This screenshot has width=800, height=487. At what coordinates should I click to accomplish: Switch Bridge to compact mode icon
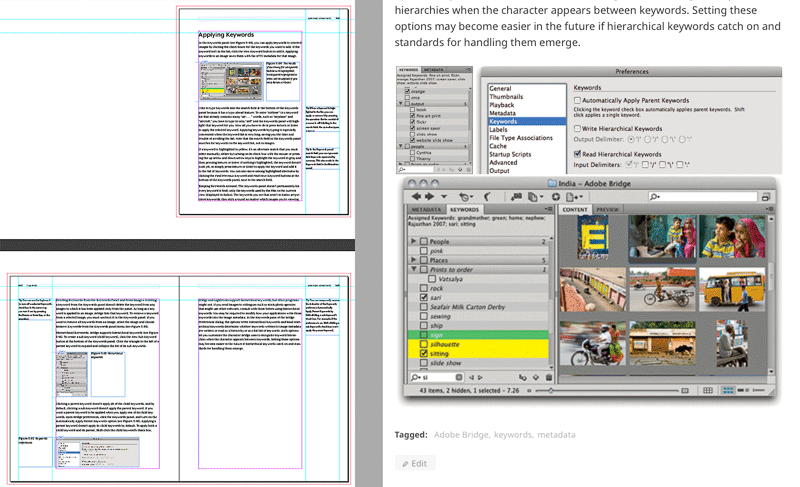pyautogui.click(x=765, y=197)
